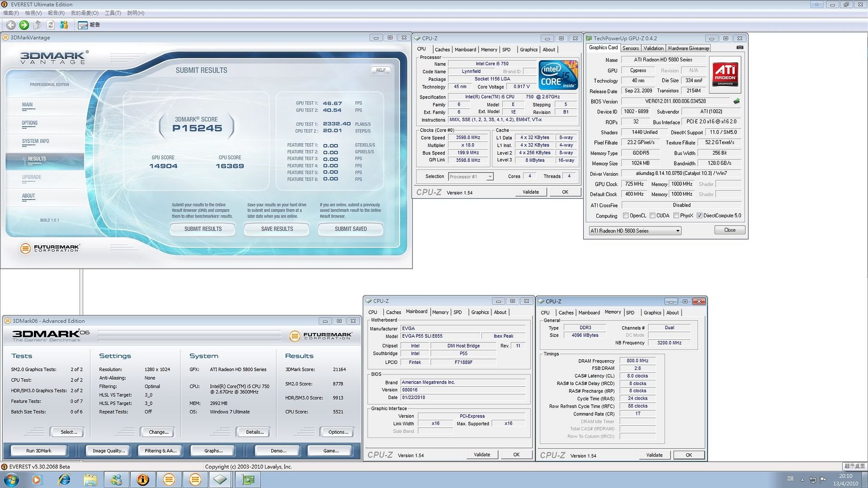Click Run 3DMark button in 3DMark06

pos(39,450)
